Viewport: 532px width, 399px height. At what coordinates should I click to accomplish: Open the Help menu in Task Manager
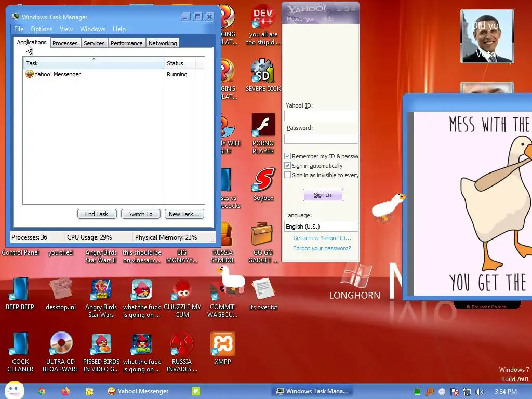tap(119, 29)
